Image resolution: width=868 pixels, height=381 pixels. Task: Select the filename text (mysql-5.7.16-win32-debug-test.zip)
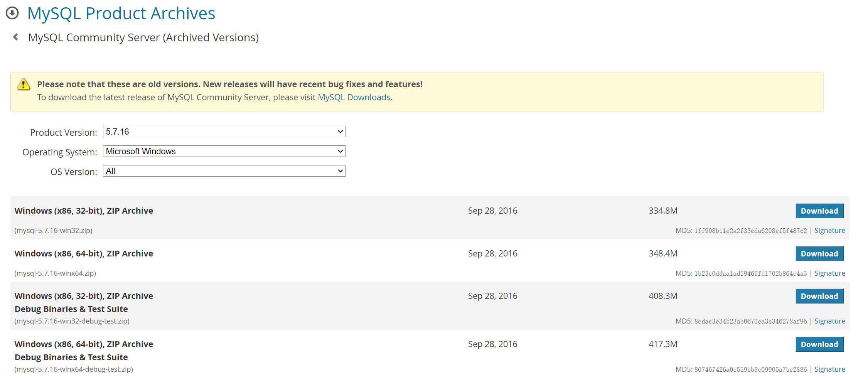pyautogui.click(x=72, y=321)
